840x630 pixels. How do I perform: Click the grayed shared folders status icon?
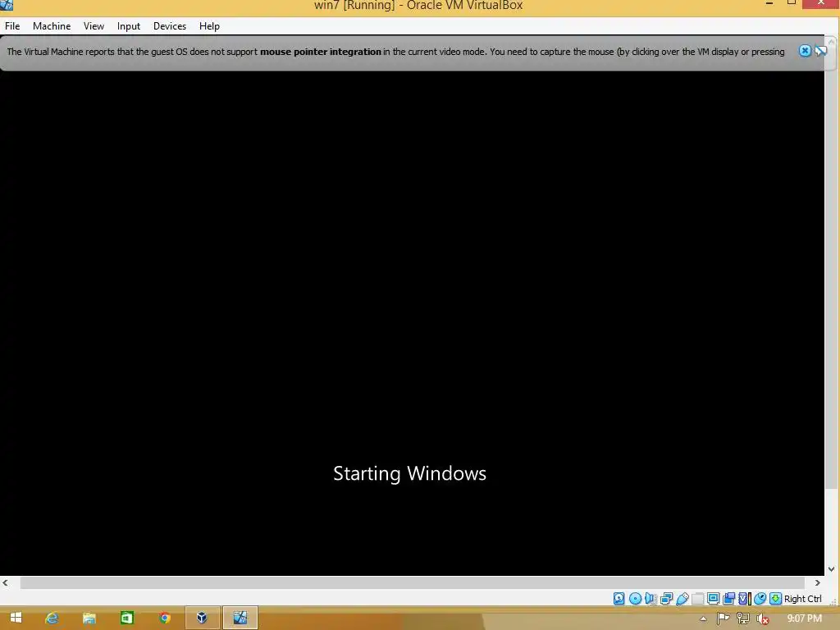coord(697,598)
